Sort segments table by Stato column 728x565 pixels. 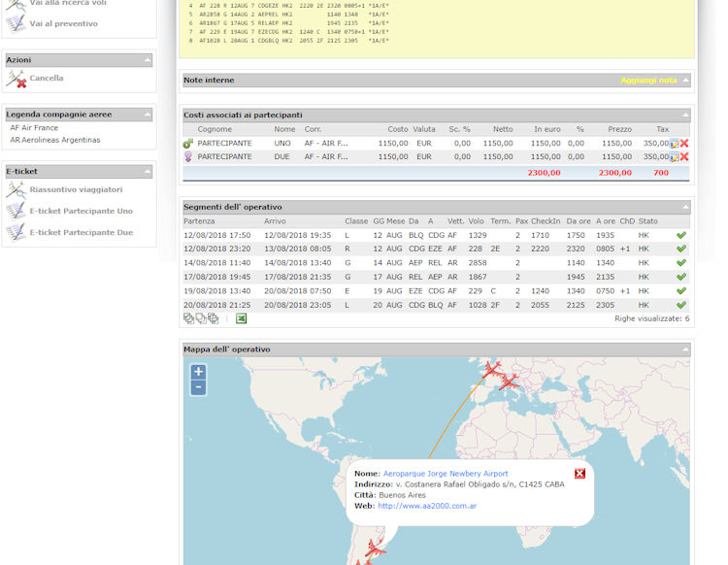coord(647,221)
